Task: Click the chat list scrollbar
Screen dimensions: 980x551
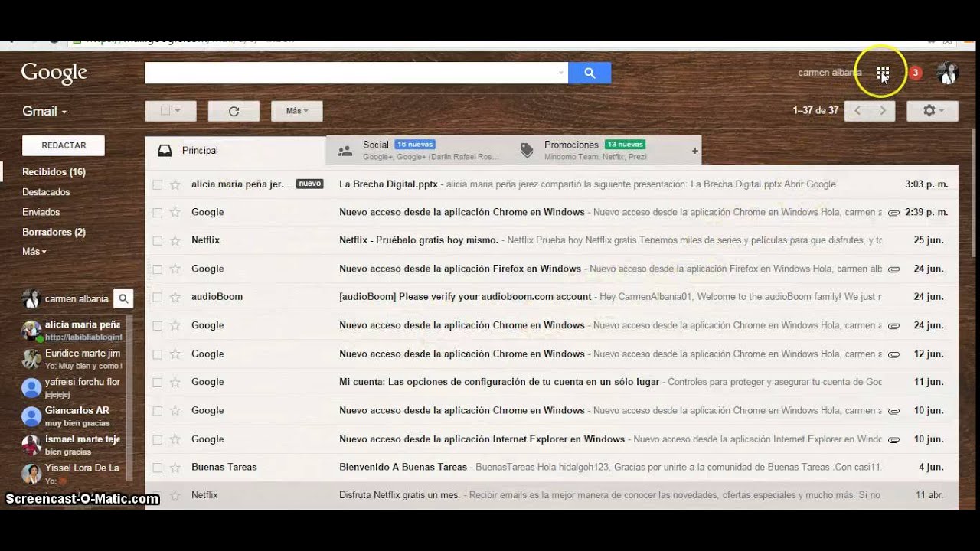Action: pos(129,398)
